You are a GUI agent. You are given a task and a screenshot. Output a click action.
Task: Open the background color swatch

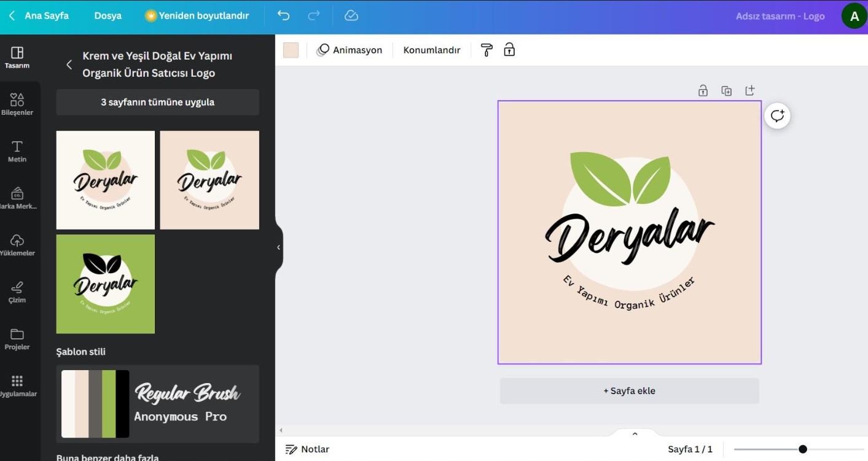(x=291, y=50)
